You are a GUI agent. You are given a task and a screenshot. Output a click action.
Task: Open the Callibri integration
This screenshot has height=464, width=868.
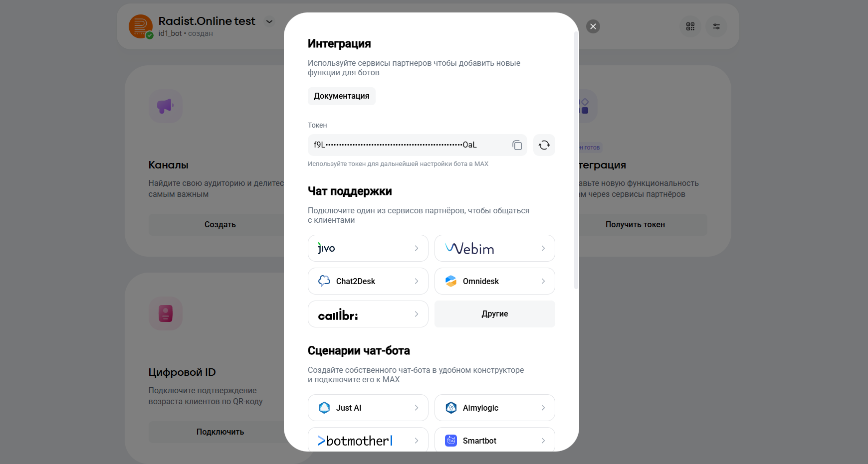tap(368, 314)
